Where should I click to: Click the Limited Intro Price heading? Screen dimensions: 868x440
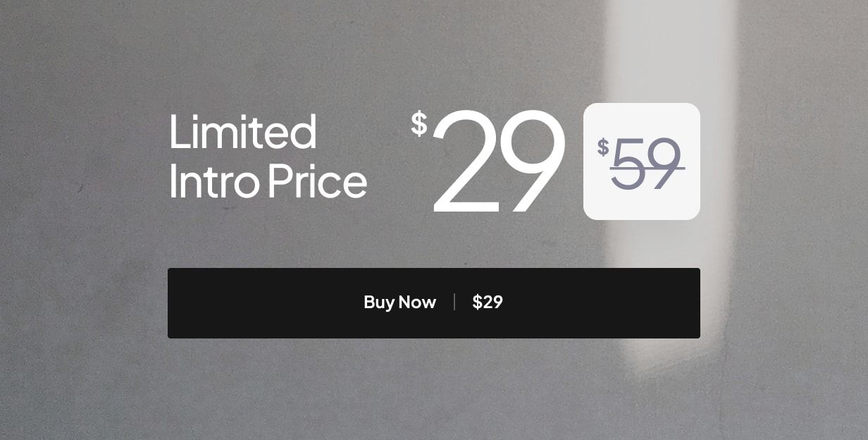[x=268, y=157]
